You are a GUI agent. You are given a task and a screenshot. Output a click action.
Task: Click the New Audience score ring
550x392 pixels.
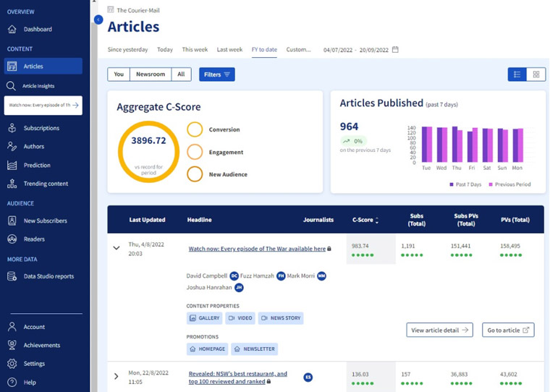pyautogui.click(x=195, y=174)
